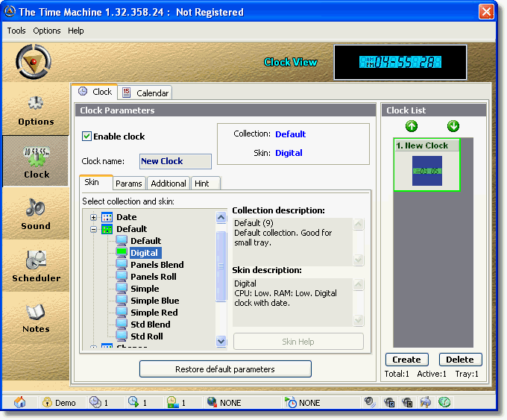Select the Std Blend skin
507x420 pixels.
tap(151, 325)
